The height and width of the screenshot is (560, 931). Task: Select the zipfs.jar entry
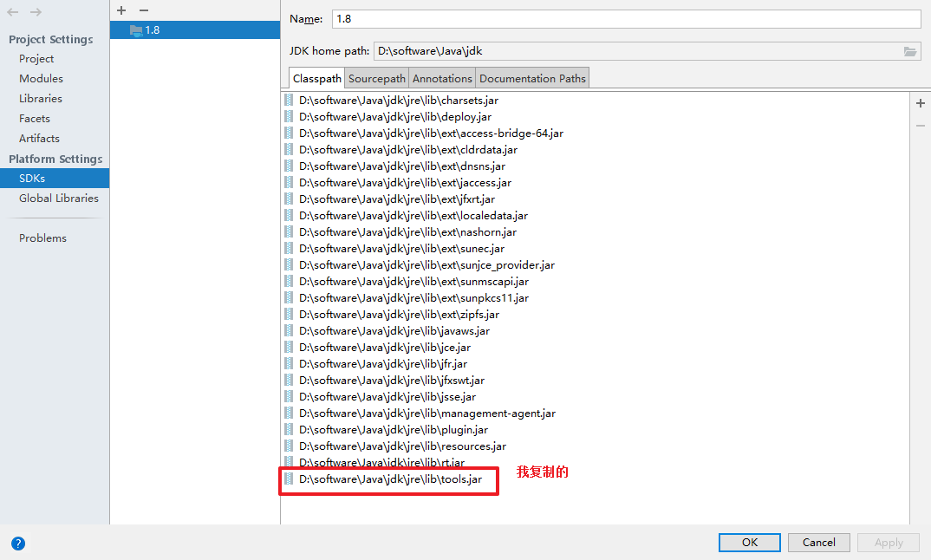pyautogui.click(x=399, y=314)
